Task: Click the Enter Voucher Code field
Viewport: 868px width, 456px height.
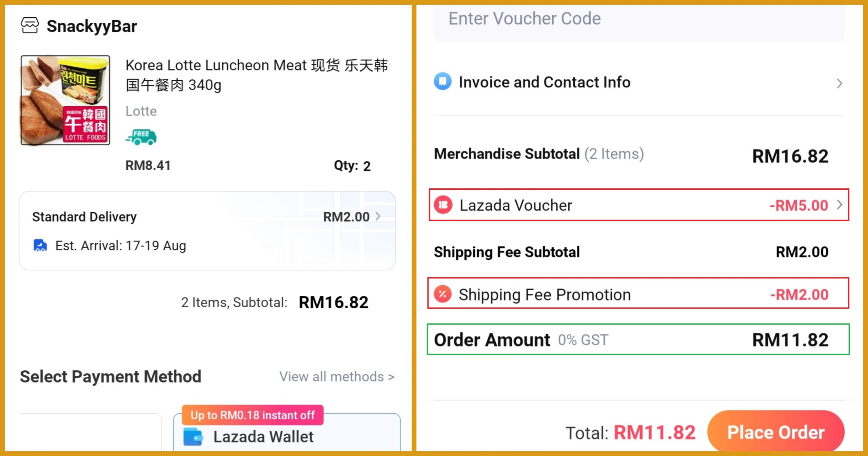Action: [x=639, y=20]
